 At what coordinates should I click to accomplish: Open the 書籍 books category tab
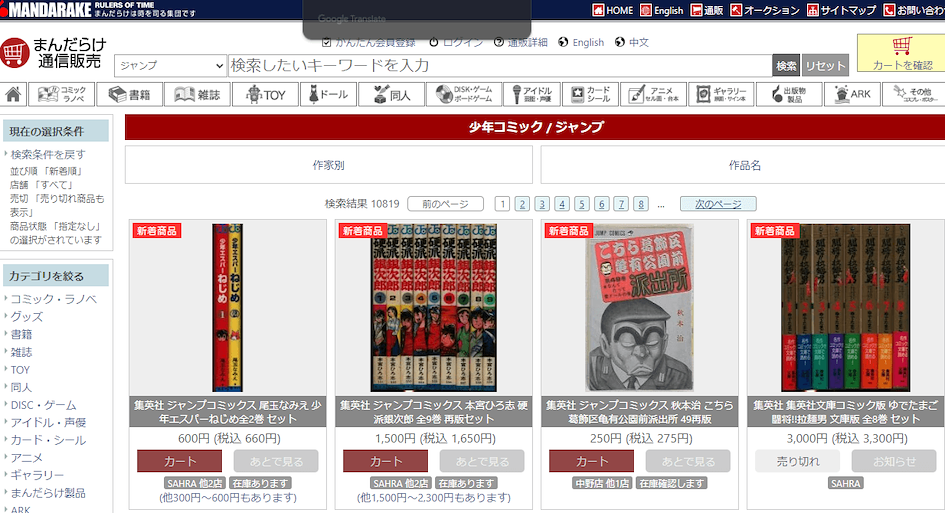point(129,94)
